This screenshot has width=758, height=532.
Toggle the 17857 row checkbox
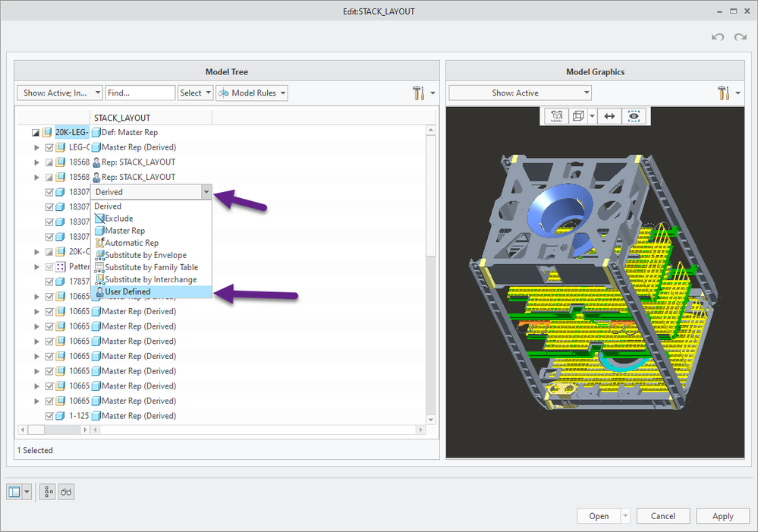point(49,282)
